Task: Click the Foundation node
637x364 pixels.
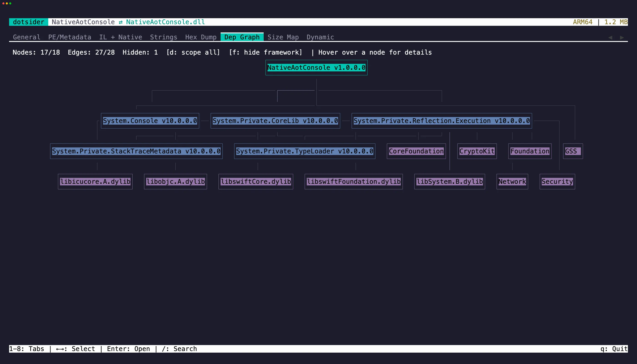Action: pyautogui.click(x=530, y=151)
